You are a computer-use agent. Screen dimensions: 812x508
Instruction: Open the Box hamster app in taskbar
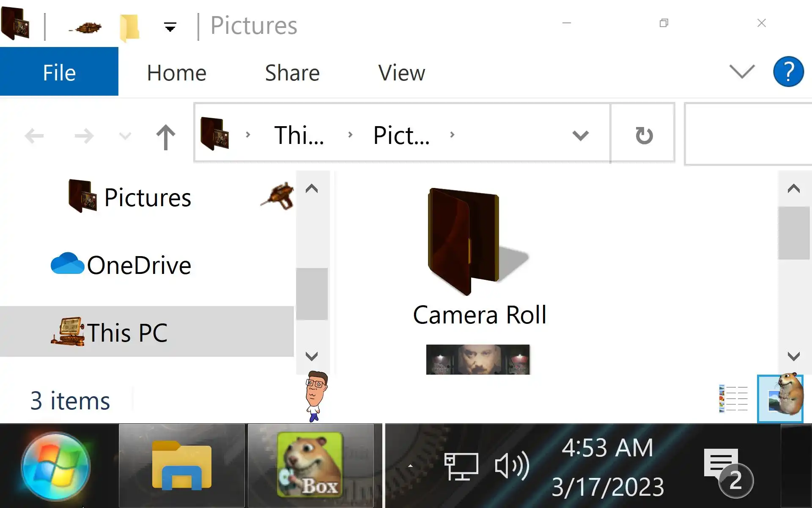point(311,465)
